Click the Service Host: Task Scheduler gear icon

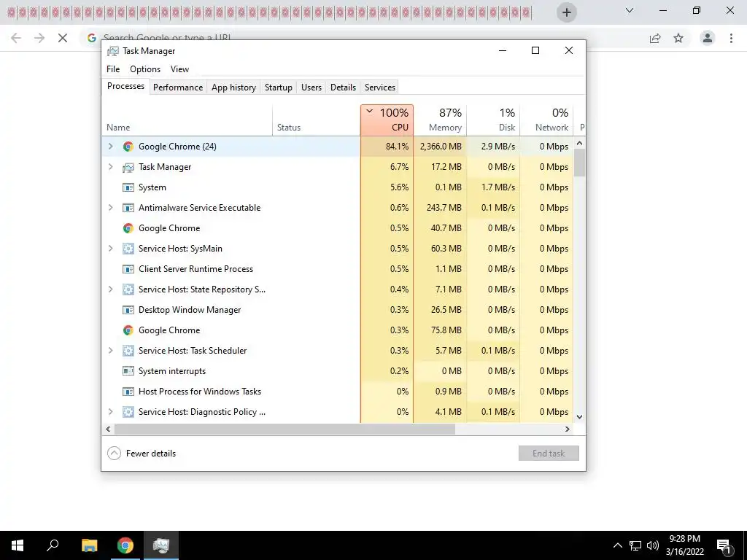coord(128,351)
